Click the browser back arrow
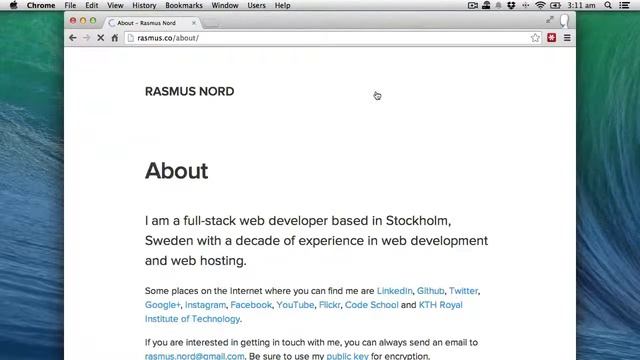Viewport: 640px width, 360px height. pyautogui.click(x=73, y=38)
